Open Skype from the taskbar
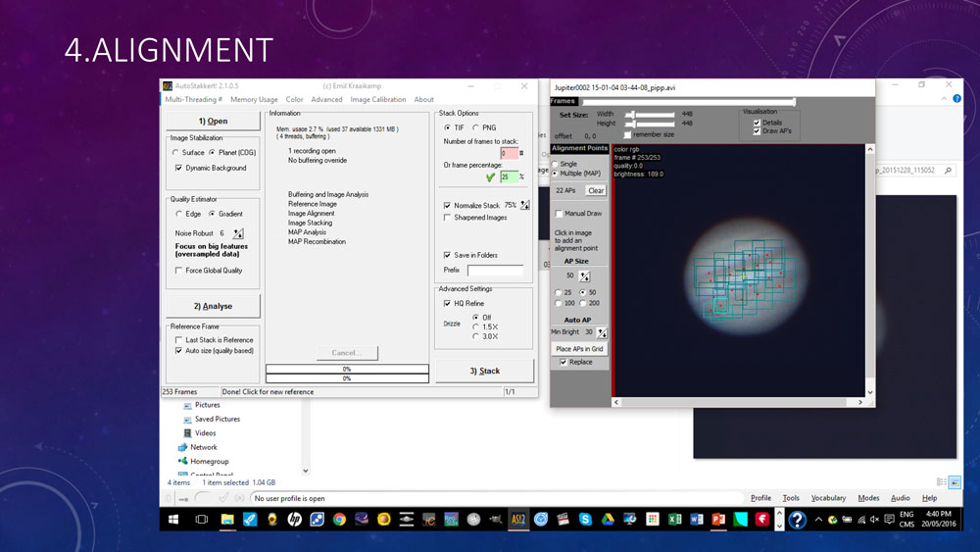Screen dimensions: 980x552 (x=585, y=520)
